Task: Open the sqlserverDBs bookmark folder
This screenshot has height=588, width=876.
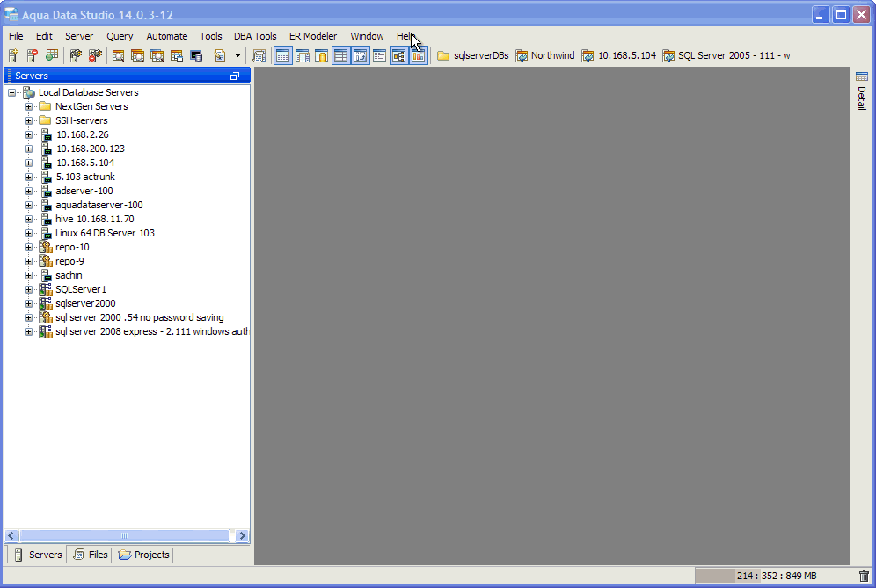Action: coord(472,55)
